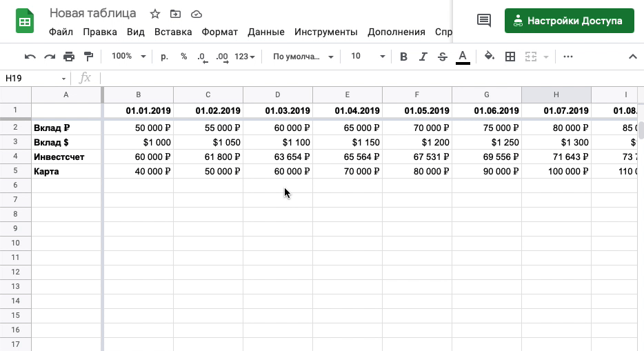Image resolution: width=644 pixels, height=351 pixels.
Task: Redo the last action
Action: click(49, 57)
